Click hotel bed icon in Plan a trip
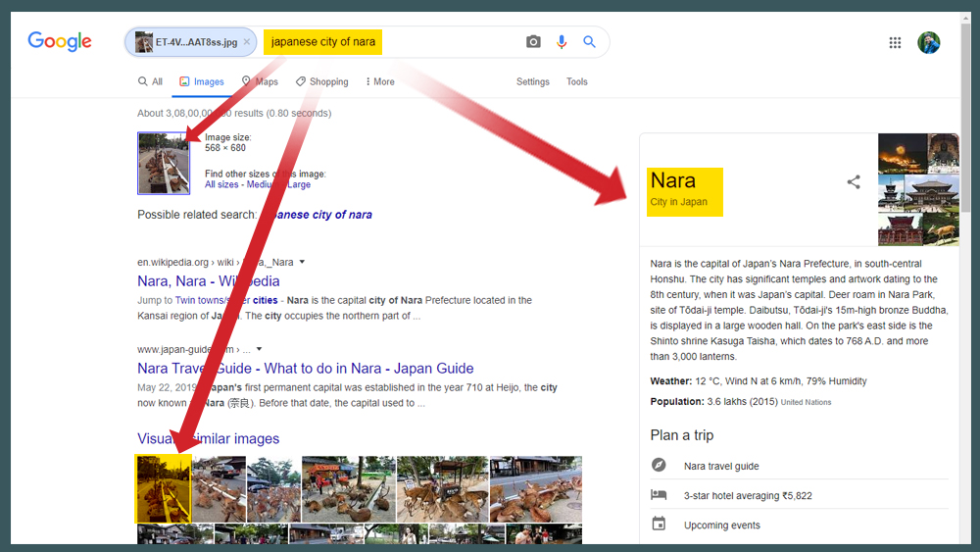This screenshot has width=980, height=552. click(x=659, y=495)
